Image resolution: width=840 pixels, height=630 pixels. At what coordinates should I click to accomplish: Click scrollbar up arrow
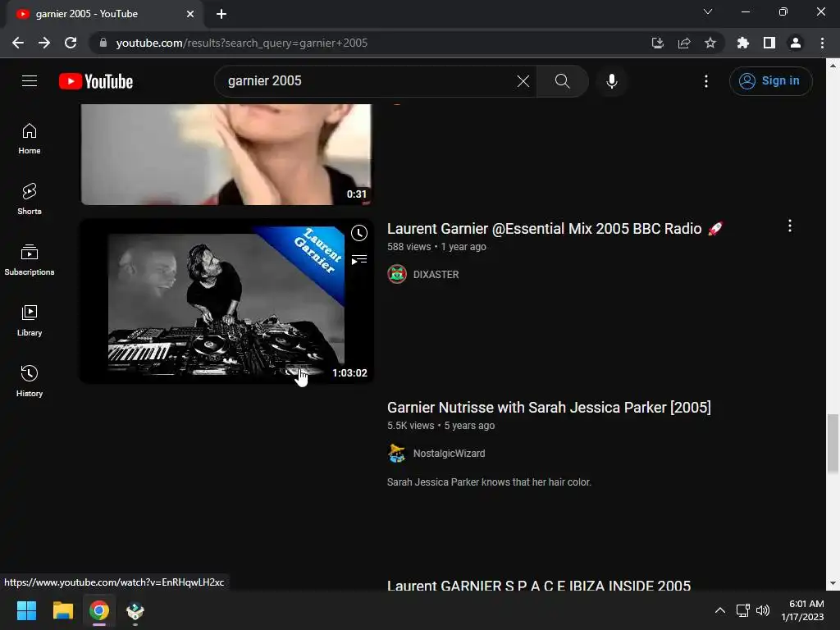[x=833, y=66]
